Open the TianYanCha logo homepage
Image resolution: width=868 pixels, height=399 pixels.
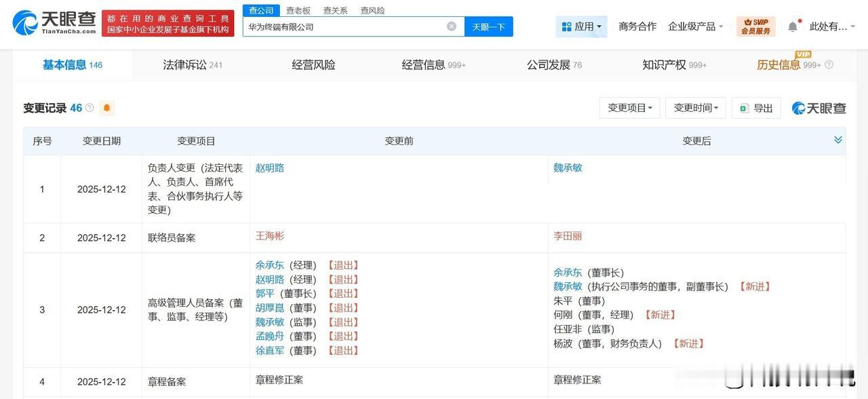pos(54,23)
